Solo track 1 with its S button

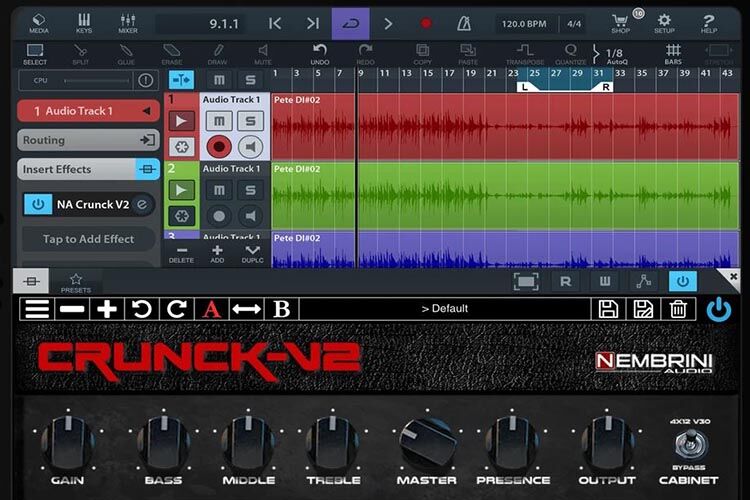(250, 121)
